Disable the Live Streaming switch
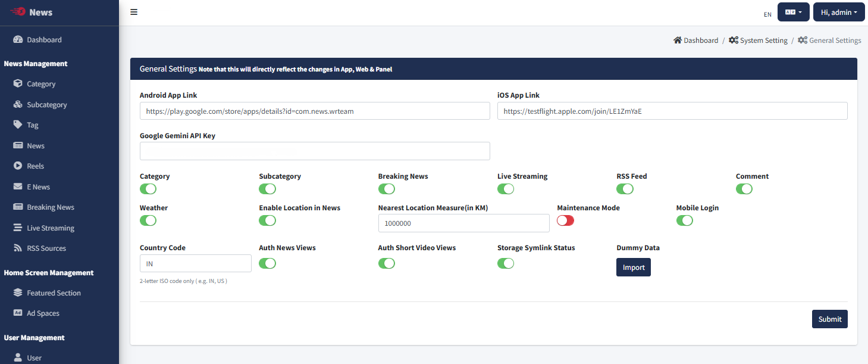 click(506, 189)
